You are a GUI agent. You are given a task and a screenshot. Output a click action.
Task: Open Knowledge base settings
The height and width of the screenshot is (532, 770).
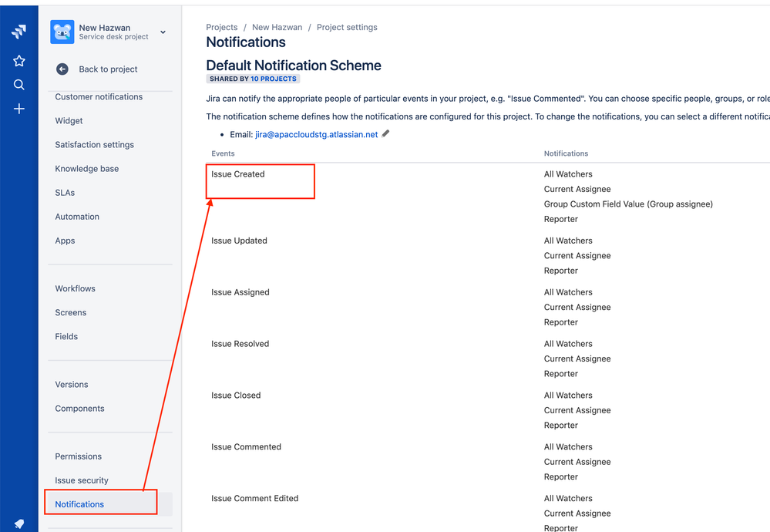(87, 169)
